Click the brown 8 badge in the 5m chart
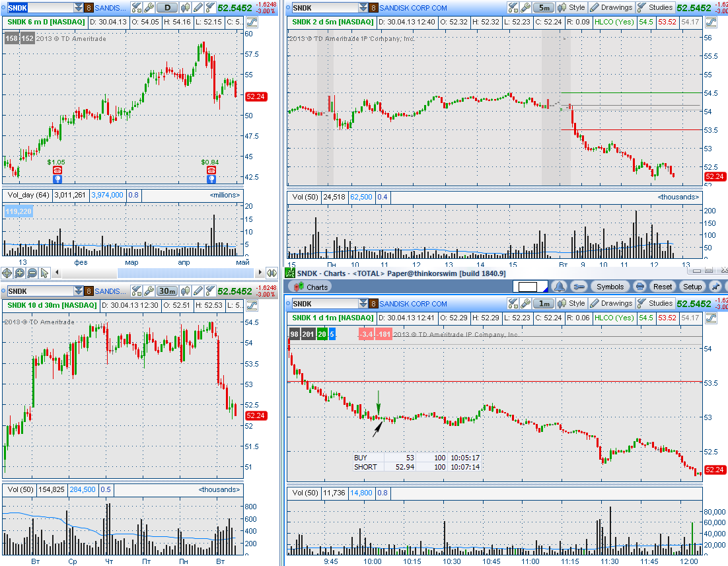 pos(373,7)
